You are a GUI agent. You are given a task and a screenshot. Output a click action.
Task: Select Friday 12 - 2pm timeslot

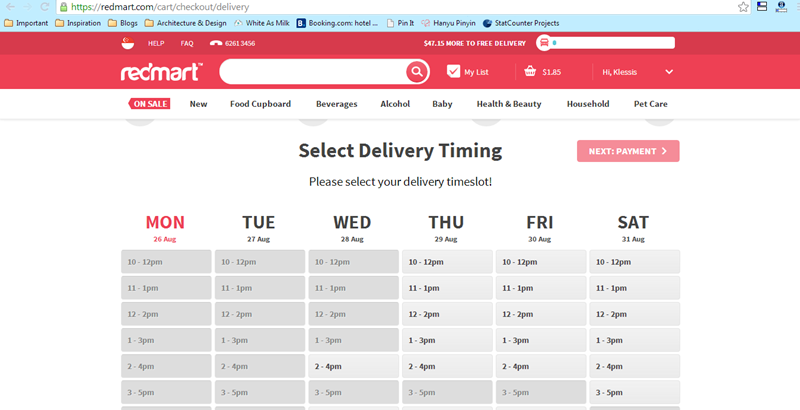(x=541, y=314)
